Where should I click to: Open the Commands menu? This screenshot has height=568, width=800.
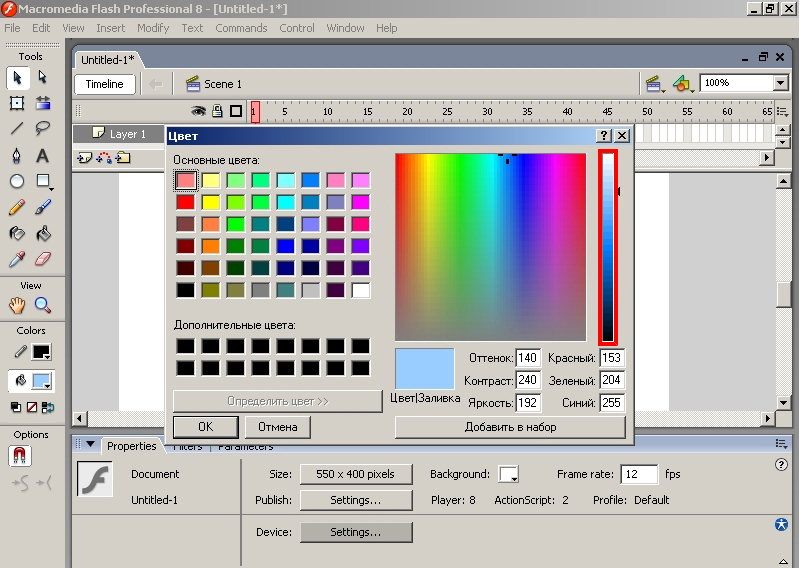[x=241, y=28]
